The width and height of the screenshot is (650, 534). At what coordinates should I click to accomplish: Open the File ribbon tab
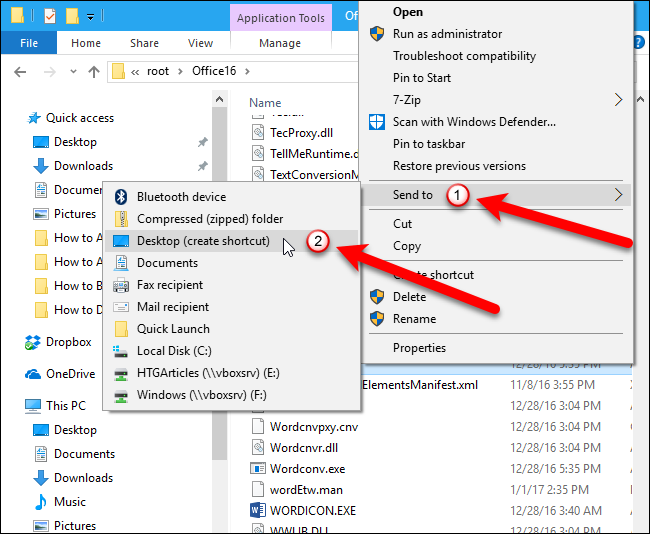tap(29, 43)
